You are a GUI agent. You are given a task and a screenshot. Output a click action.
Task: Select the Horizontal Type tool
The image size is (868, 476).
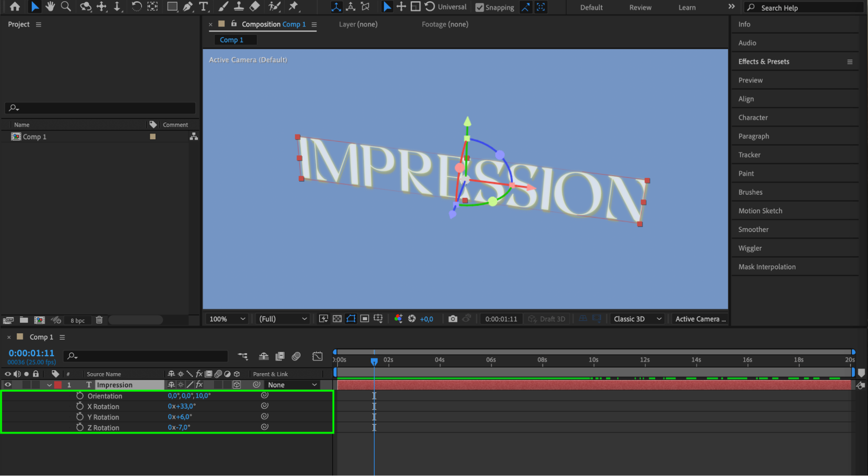coord(203,7)
